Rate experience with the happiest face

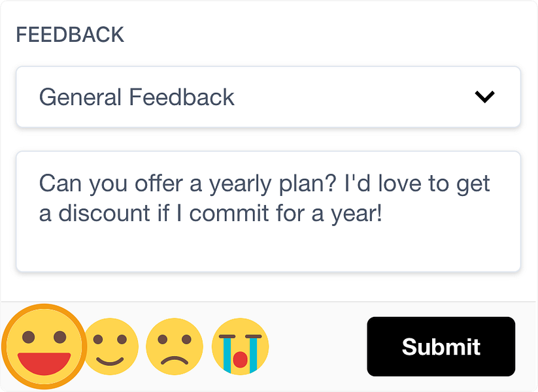point(44,346)
